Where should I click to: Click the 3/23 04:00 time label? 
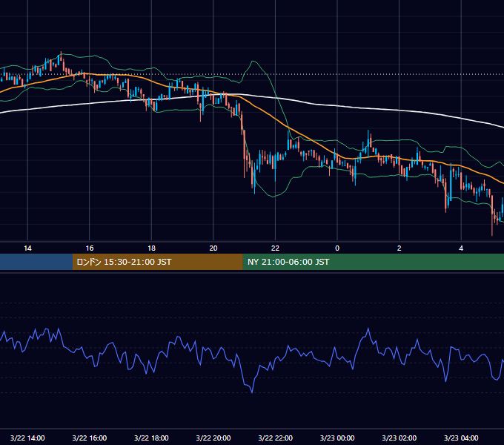pyautogui.click(x=461, y=438)
